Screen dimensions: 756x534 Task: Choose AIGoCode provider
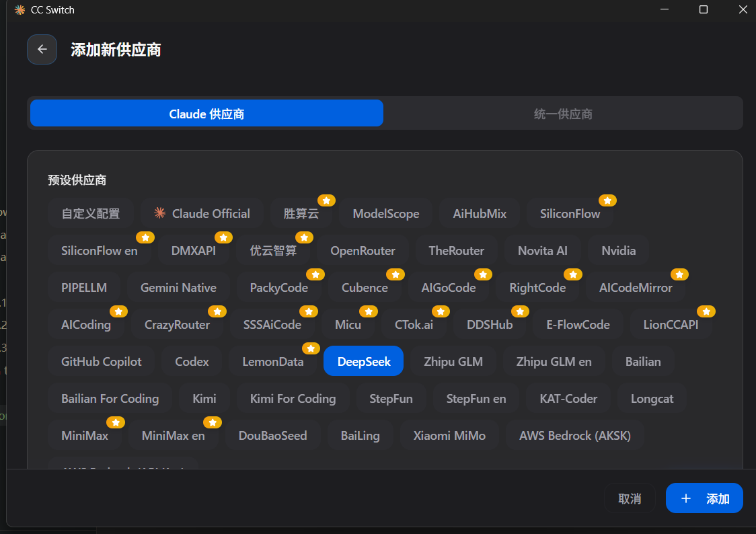449,288
